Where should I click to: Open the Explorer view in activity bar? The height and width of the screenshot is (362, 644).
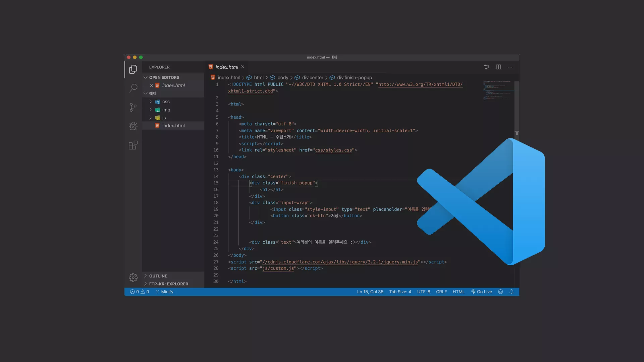[x=133, y=69]
